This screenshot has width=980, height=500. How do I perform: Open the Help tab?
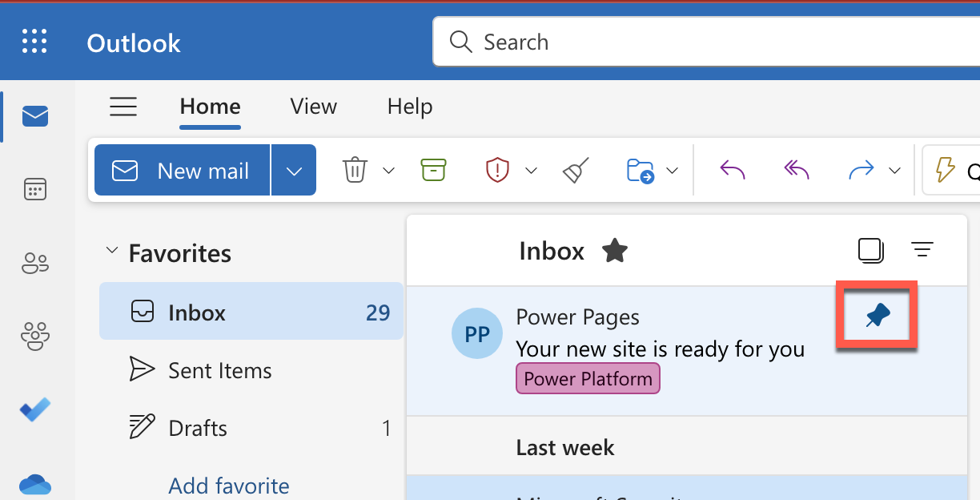click(x=410, y=107)
